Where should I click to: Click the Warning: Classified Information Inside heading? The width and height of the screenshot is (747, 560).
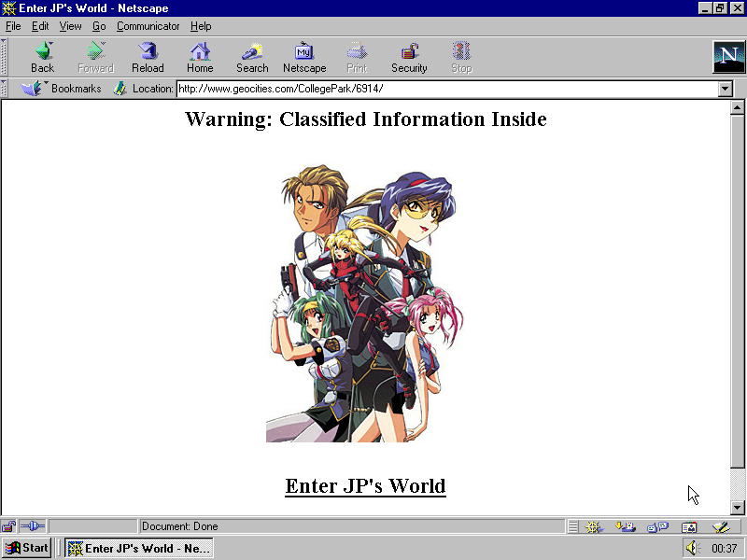[x=365, y=119]
